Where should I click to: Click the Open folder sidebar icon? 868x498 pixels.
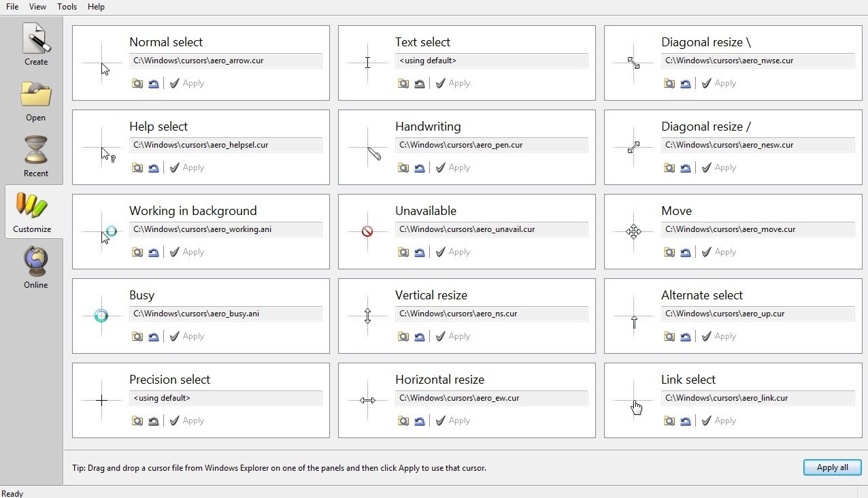[36, 100]
